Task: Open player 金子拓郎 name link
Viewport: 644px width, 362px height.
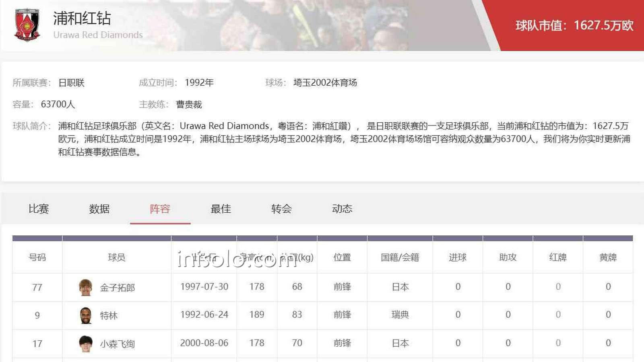Action: tap(118, 288)
